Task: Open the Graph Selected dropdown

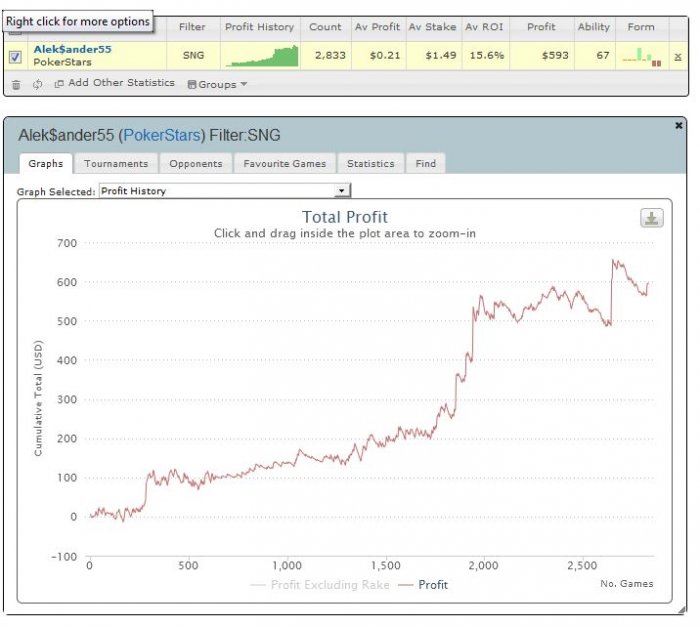Action: [x=225, y=191]
